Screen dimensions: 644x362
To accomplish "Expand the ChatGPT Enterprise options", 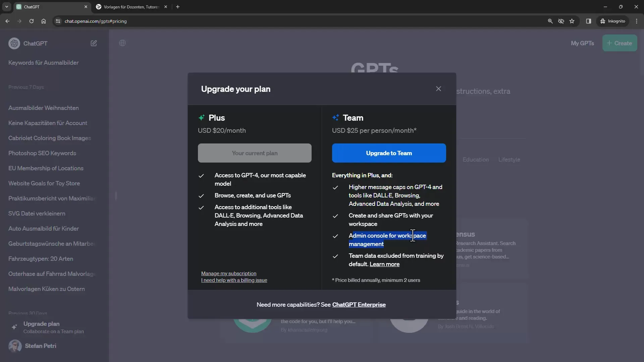I will (x=358, y=305).
